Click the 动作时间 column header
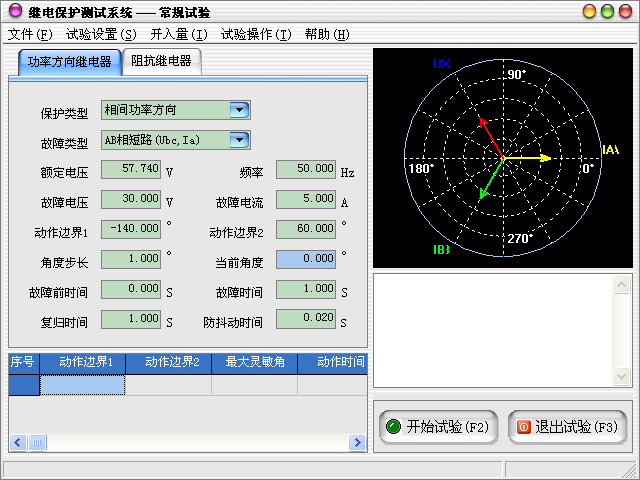Screen dimensions: 640x480 point(333,364)
